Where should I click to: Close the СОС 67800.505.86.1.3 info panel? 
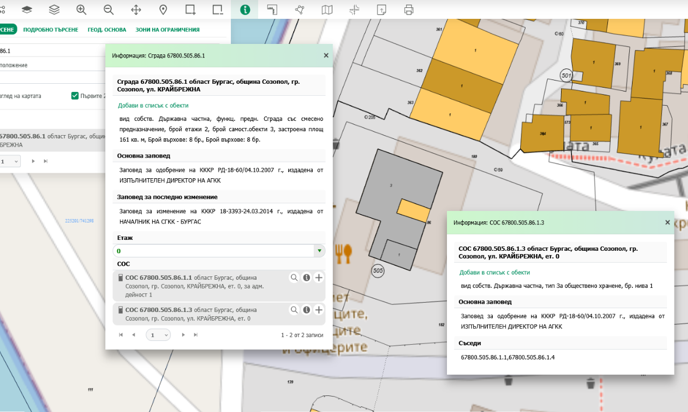[x=667, y=223]
